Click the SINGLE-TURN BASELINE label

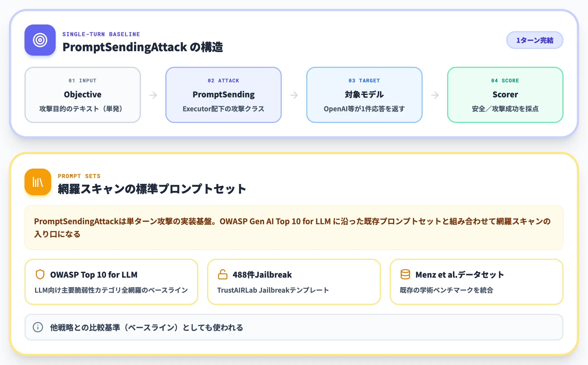pyautogui.click(x=101, y=34)
